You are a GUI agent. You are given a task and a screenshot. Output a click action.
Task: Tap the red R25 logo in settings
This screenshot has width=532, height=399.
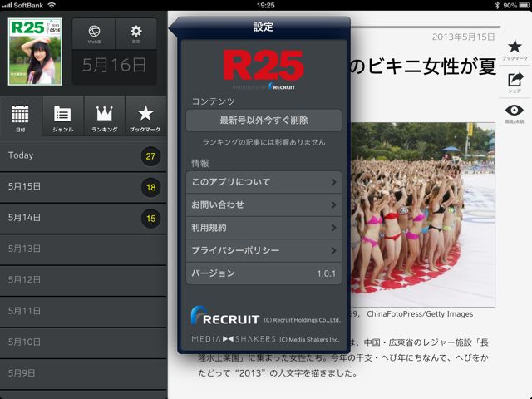[264, 65]
